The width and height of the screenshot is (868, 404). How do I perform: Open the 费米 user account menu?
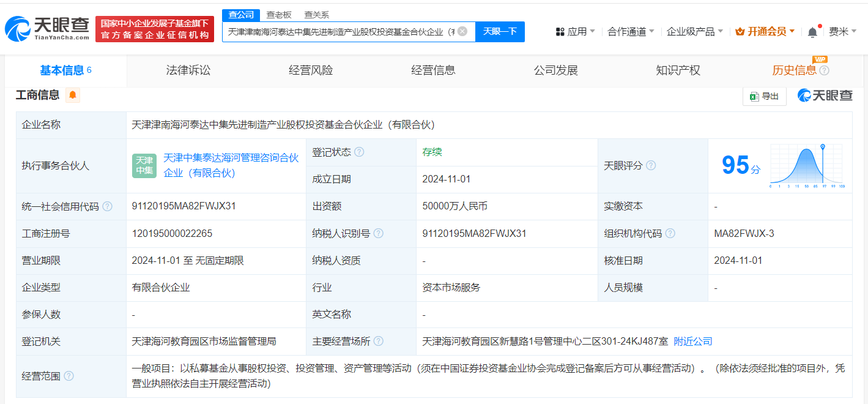click(x=842, y=32)
